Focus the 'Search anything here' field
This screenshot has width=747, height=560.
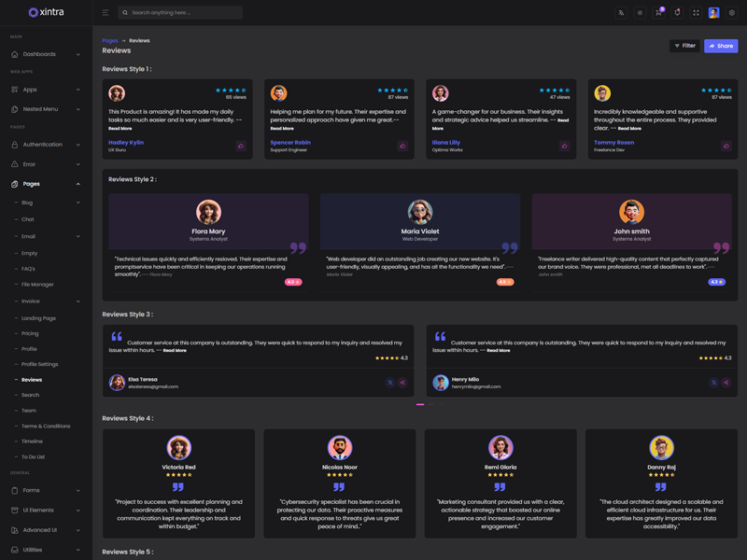[x=184, y=13]
